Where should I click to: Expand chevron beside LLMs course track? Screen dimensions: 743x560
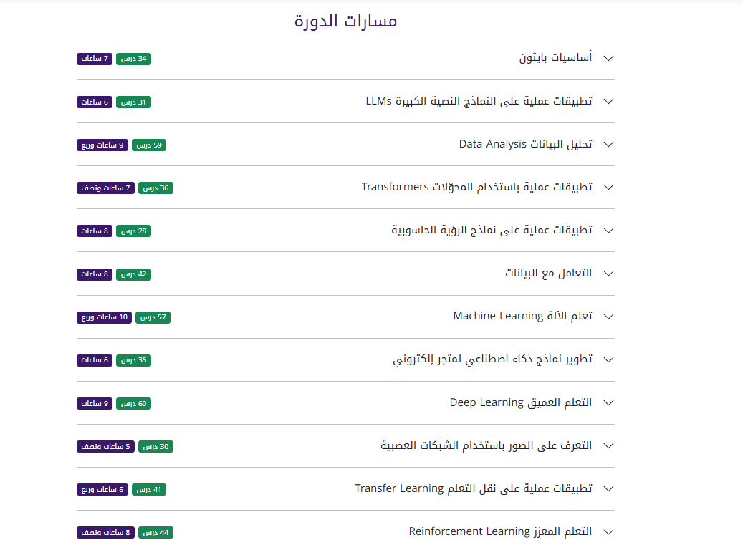coord(609,101)
